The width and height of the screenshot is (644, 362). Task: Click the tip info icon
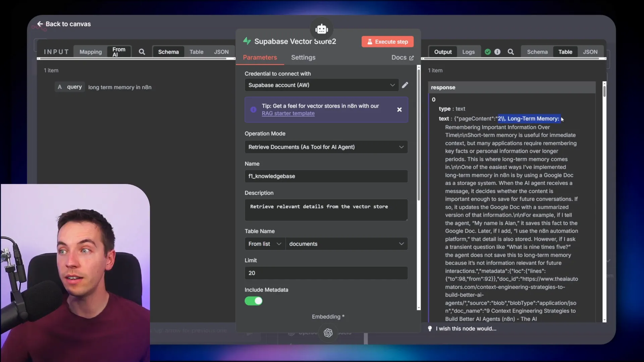coord(253,110)
